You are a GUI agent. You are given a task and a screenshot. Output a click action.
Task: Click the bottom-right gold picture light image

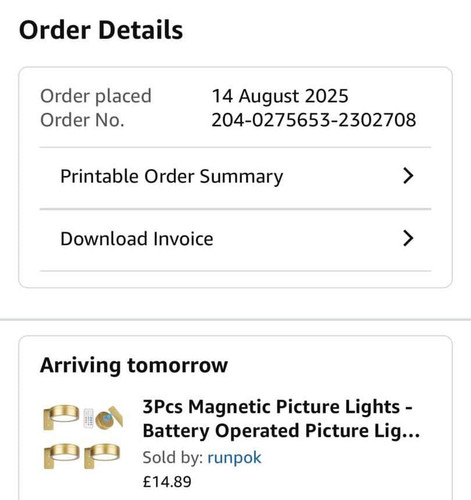[102, 456]
